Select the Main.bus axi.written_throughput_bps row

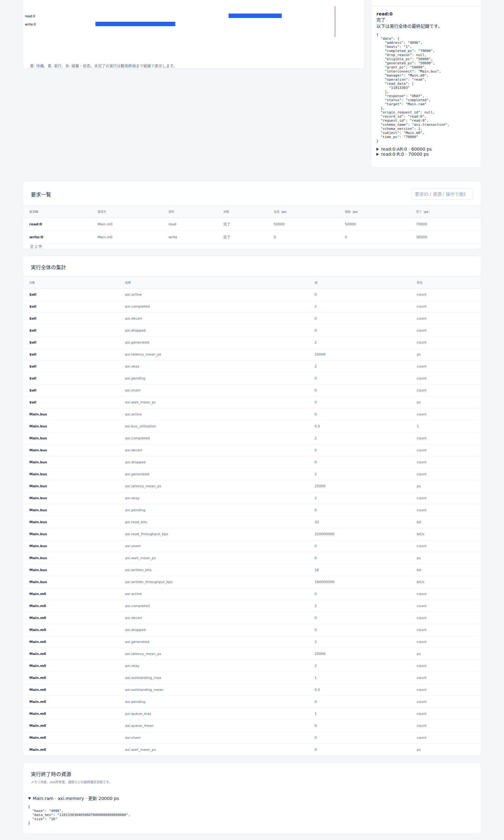pos(252,582)
